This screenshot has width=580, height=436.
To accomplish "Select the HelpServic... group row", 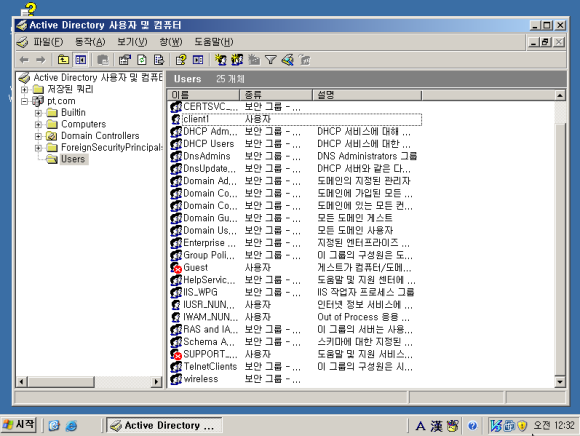I will 294,280.
